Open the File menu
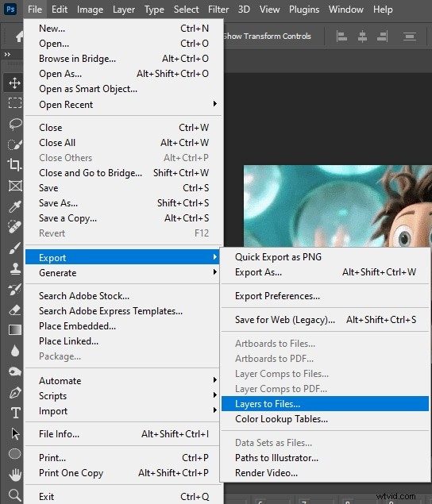This screenshot has height=504, width=432. pyautogui.click(x=35, y=10)
